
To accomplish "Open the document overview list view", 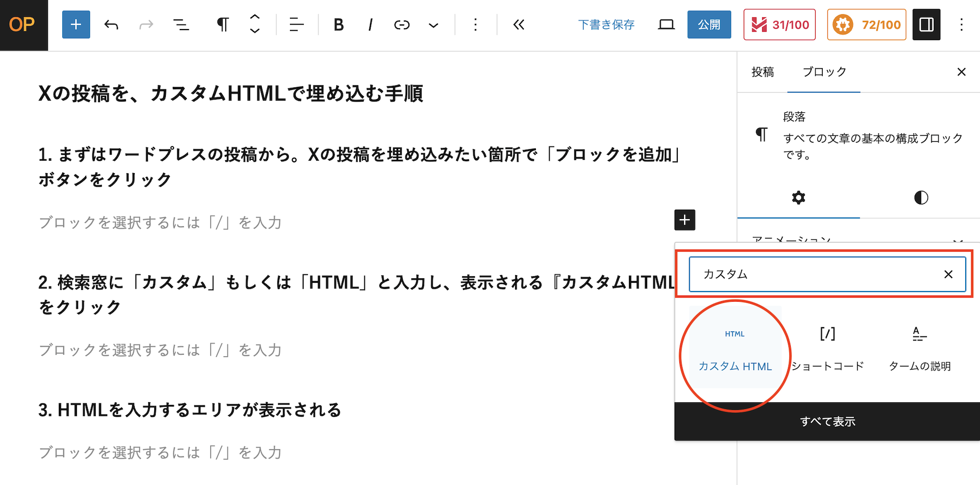I will tap(181, 25).
